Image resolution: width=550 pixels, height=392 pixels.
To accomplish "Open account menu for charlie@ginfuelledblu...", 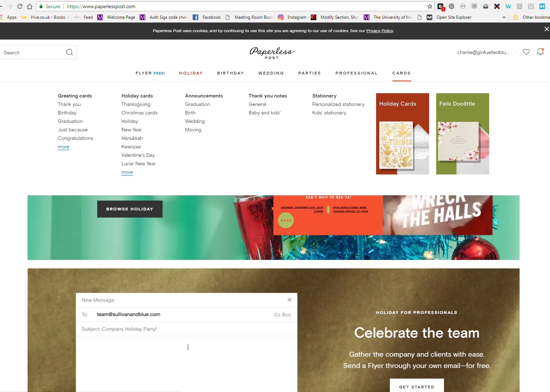I will click(483, 52).
